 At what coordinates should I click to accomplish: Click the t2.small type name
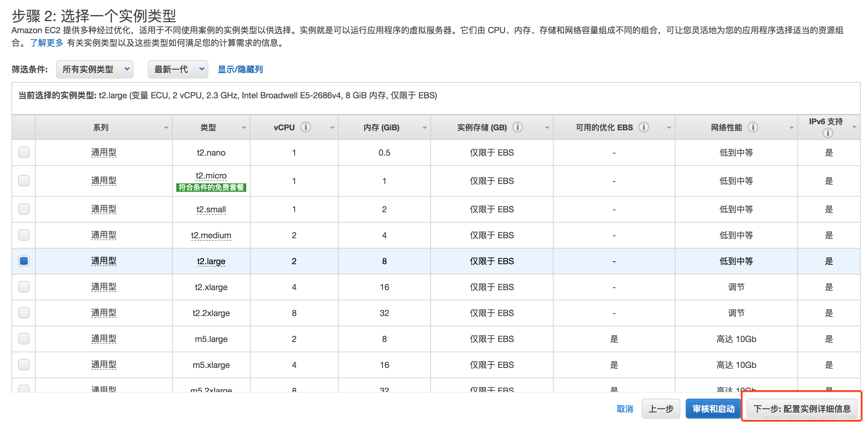click(x=211, y=209)
